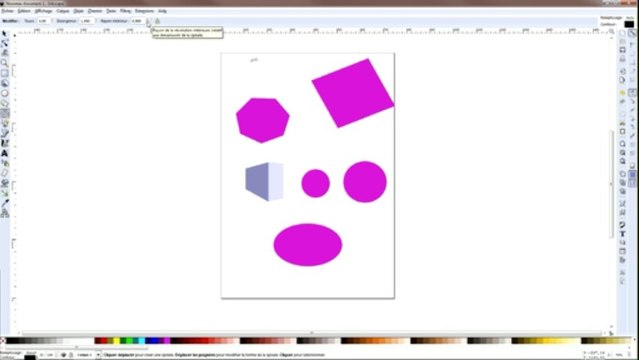Open the Text and font dialog icon
Viewport: 639px width, 360px height.
tap(622, 234)
